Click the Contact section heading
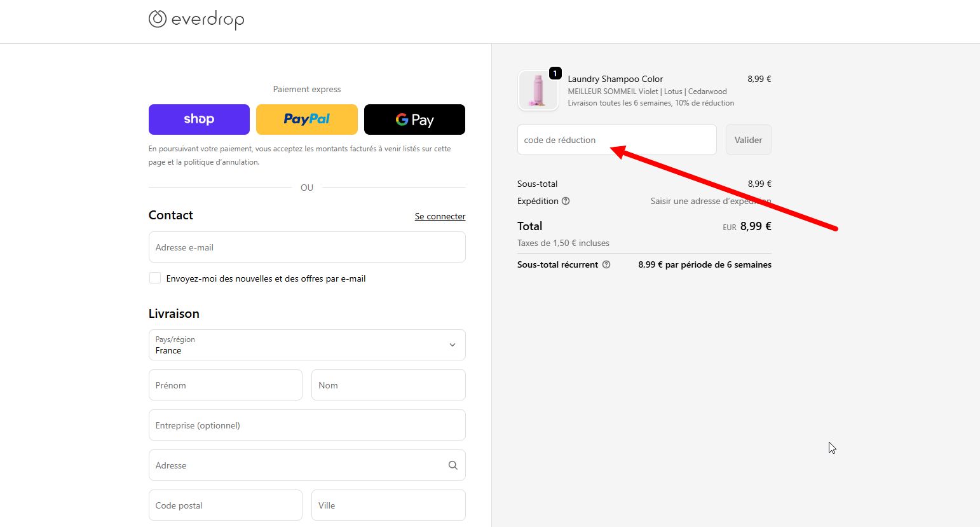The image size is (980, 527). coord(171,215)
